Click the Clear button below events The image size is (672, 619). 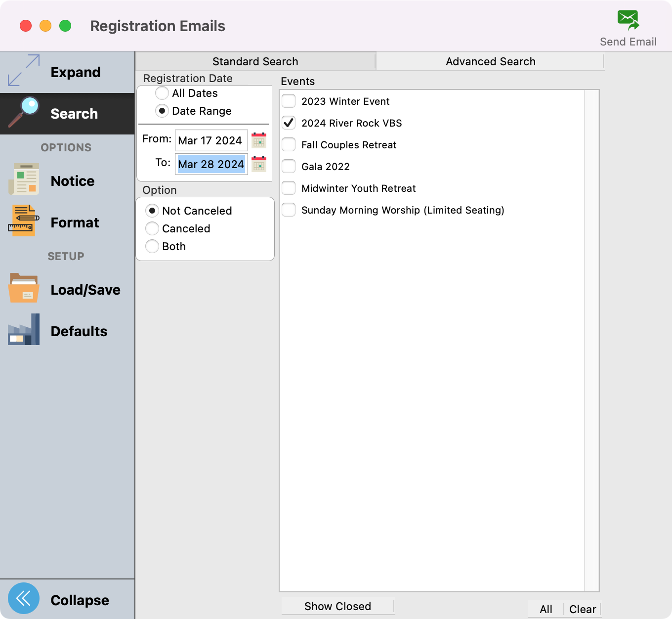(583, 609)
